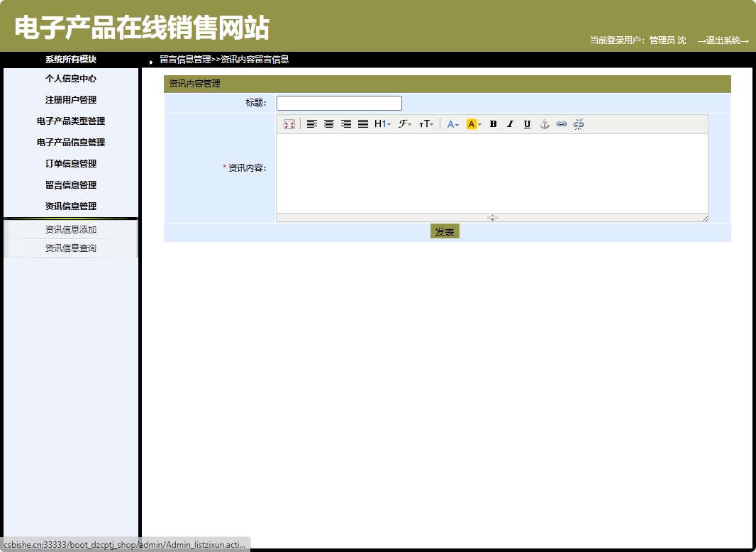Click the 发表 publish button
The width and height of the screenshot is (756, 552).
click(x=445, y=231)
